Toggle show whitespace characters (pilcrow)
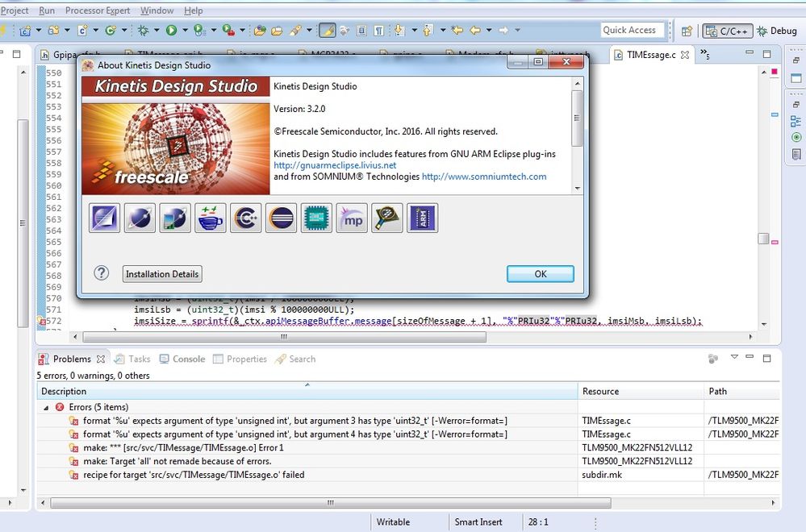The height and width of the screenshot is (532, 806). tap(379, 31)
